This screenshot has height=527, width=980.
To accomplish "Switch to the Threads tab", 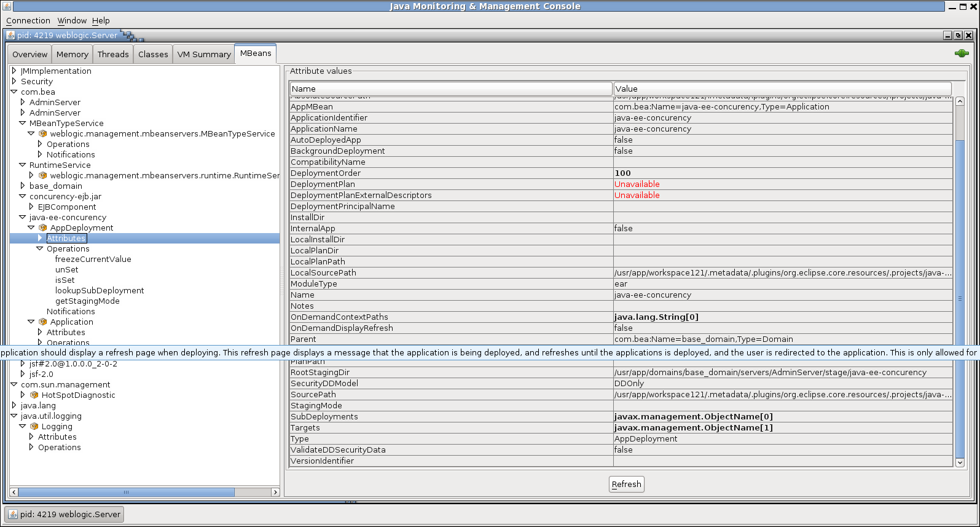I will [x=113, y=54].
